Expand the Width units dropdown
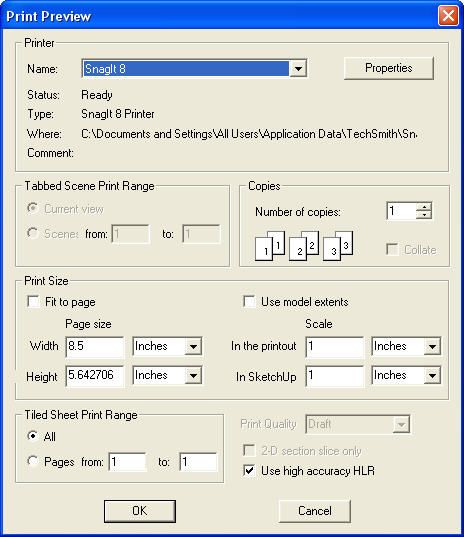464x537 pixels. tap(193, 346)
